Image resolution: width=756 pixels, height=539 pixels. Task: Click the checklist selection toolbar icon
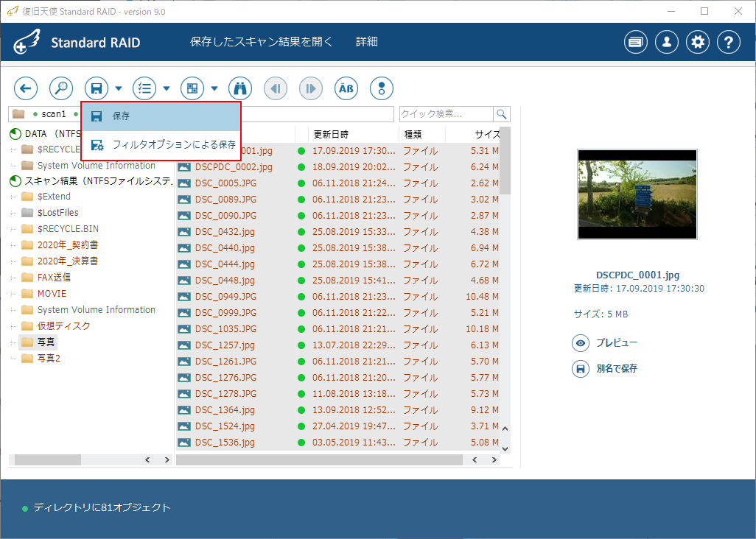pyautogui.click(x=144, y=88)
